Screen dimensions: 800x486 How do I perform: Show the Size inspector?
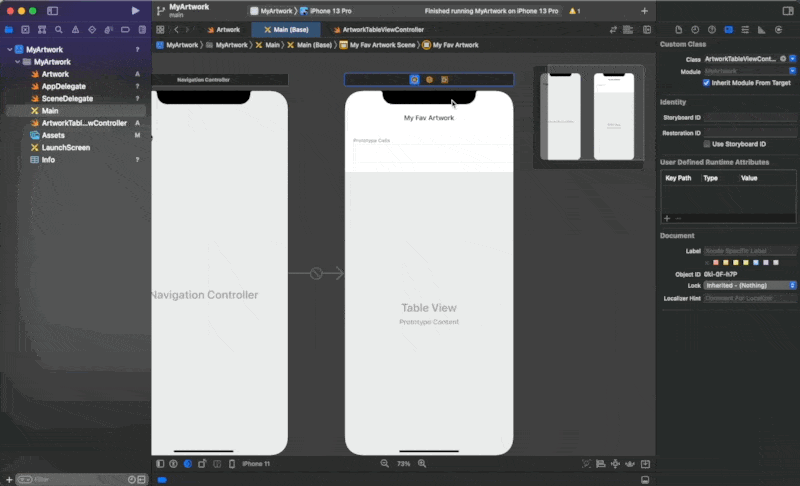point(762,30)
